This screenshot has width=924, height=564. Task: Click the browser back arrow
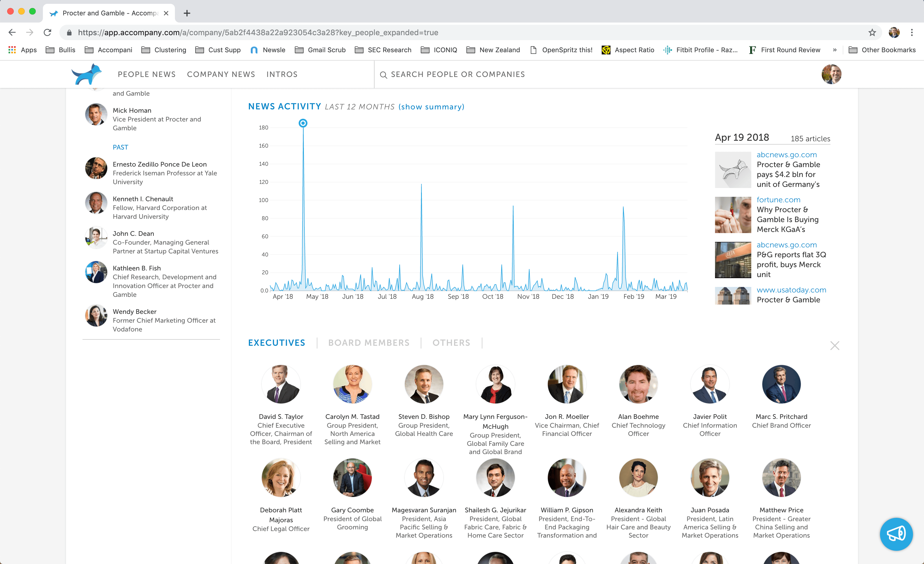[12, 33]
